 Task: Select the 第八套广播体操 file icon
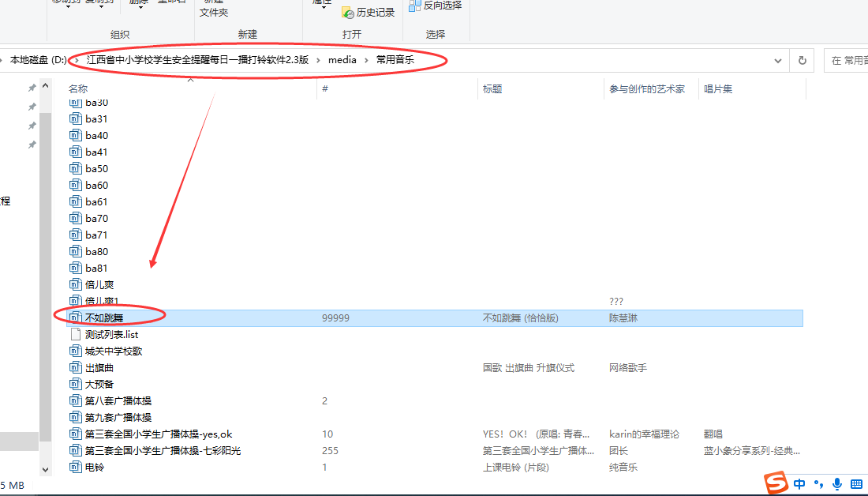[x=75, y=400]
